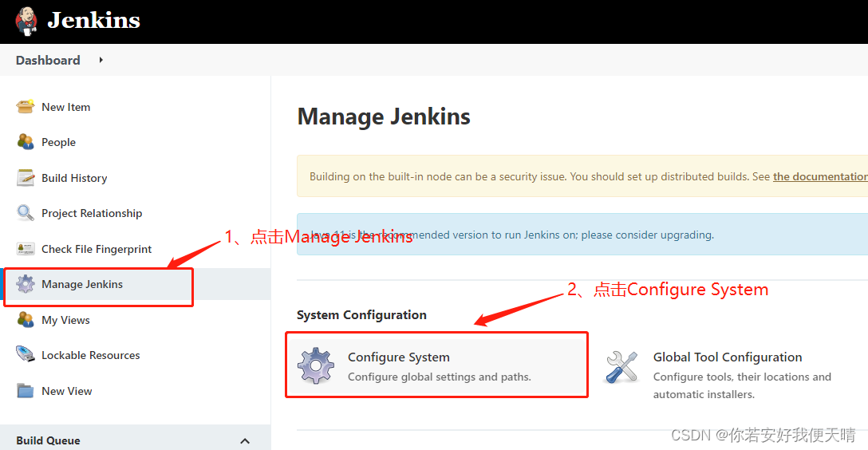The width and height of the screenshot is (868, 450).
Task: Open the documentation link in warning
Action: (x=820, y=176)
